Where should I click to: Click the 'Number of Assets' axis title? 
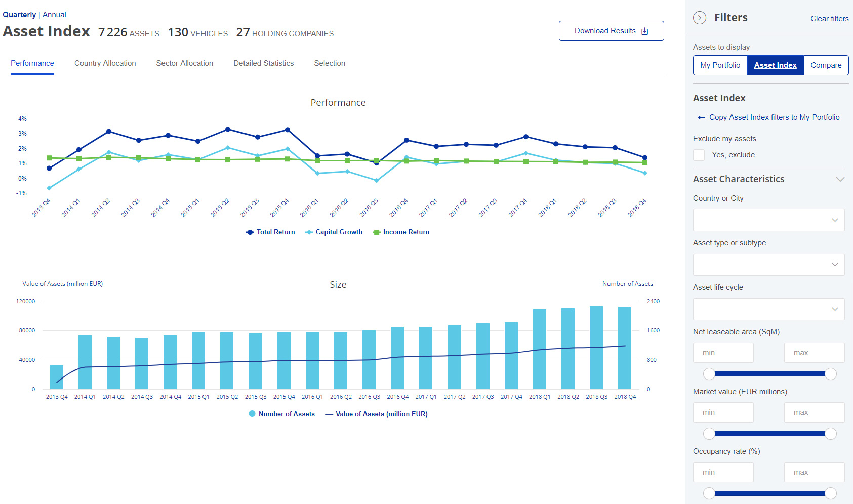(x=628, y=284)
